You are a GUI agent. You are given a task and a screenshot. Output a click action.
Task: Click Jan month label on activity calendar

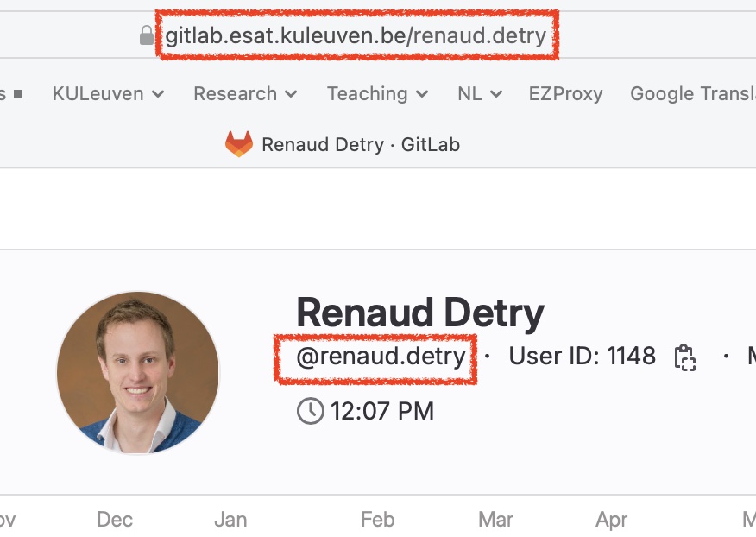click(x=230, y=520)
